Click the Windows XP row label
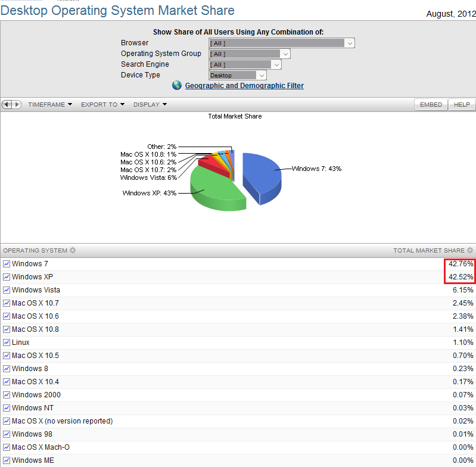 coord(32,277)
